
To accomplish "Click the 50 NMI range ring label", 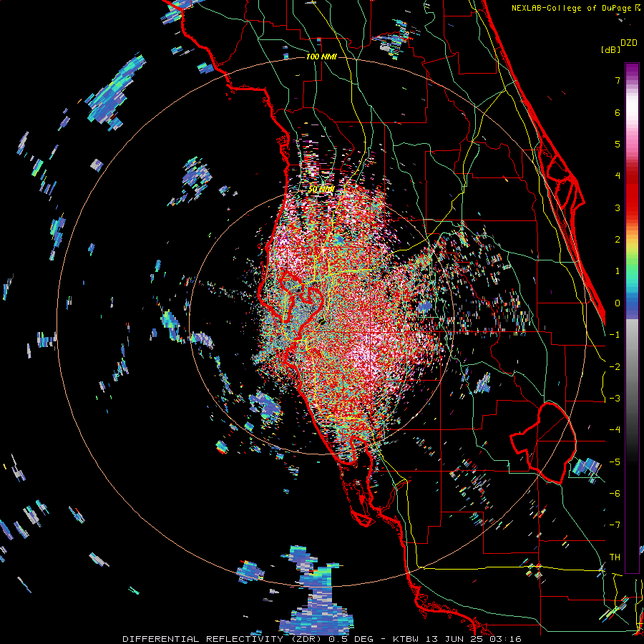I will 321,190.
